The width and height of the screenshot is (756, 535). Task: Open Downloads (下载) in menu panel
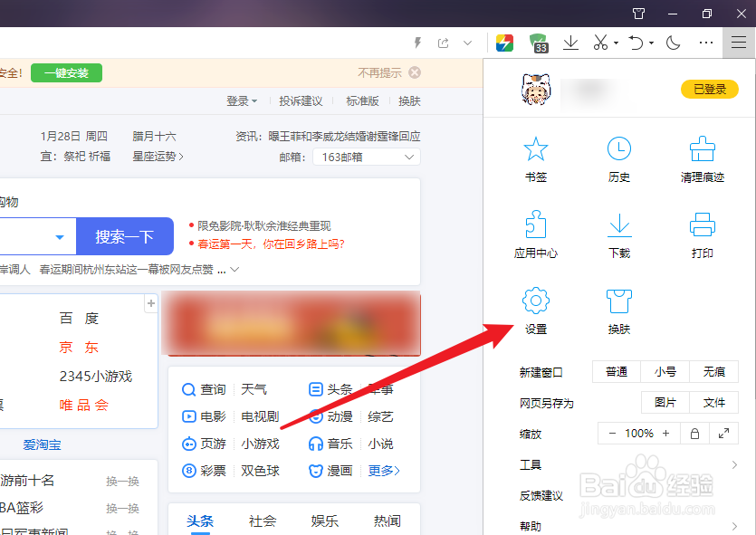619,225
